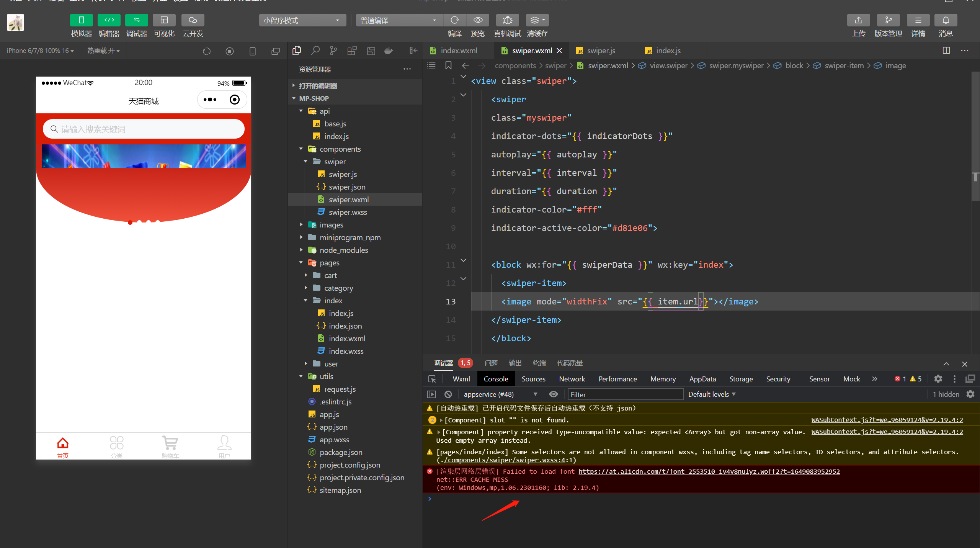Screen dimensions: 980x548
Task: Open the search icon in sidebar
Action: pos(315,51)
